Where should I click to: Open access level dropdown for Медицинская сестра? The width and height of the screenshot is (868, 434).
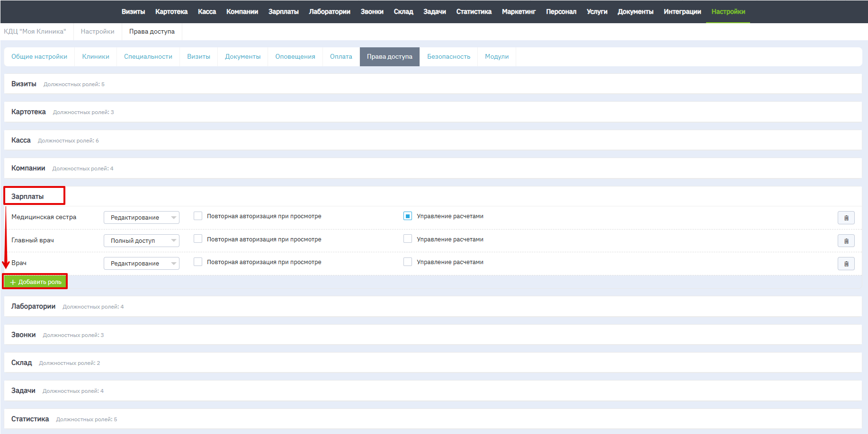(x=141, y=218)
